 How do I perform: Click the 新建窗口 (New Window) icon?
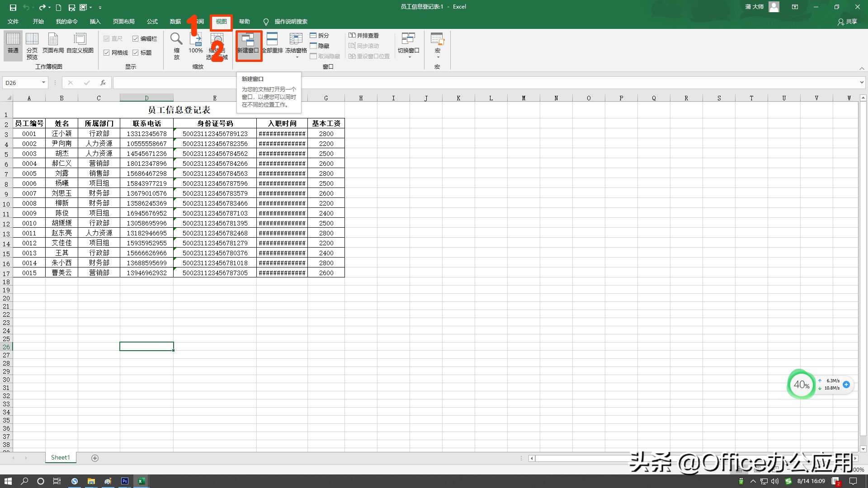coord(248,40)
